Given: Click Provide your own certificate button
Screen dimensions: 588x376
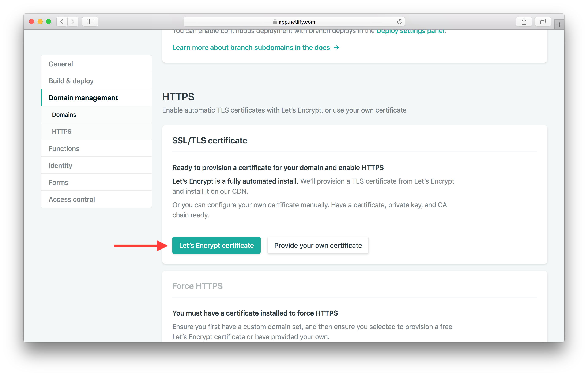Looking at the screenshot, I should (x=318, y=245).
